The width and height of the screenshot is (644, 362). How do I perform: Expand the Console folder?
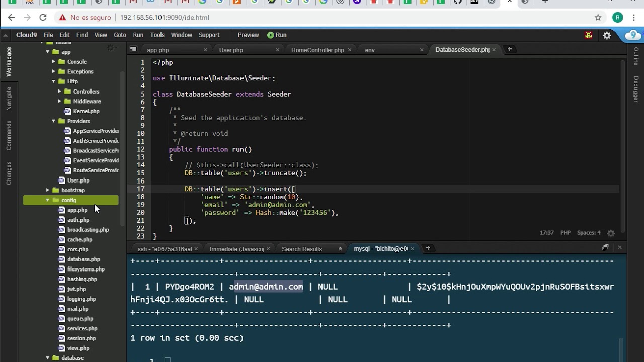tap(54, 62)
